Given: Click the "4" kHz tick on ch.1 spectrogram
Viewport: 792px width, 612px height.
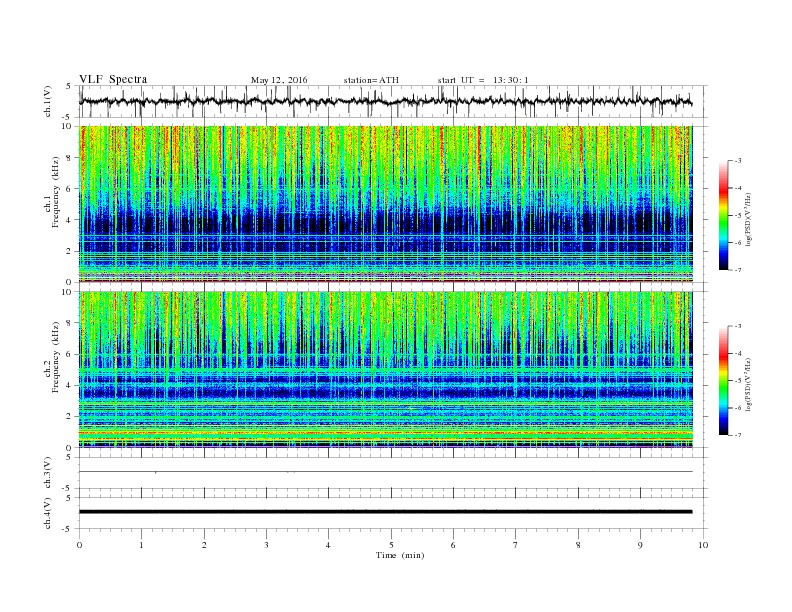Looking at the screenshot, I should coord(69,220).
